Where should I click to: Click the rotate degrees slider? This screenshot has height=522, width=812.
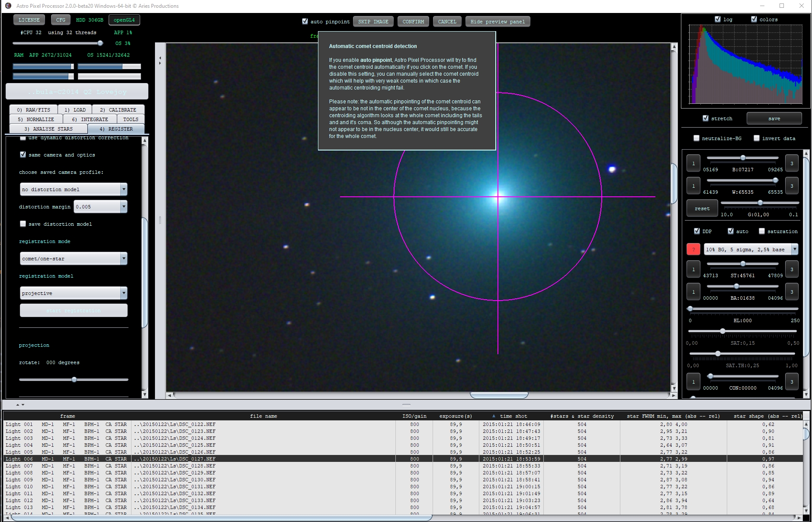[74, 380]
